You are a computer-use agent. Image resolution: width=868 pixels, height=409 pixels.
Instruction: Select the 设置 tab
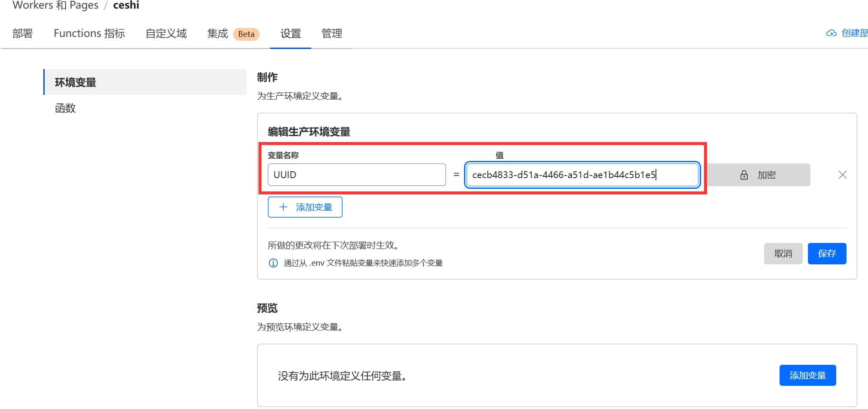point(291,33)
